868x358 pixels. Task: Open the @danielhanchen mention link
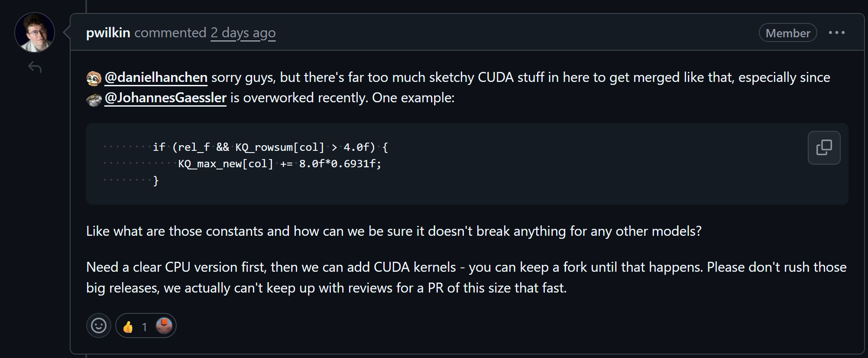click(156, 77)
